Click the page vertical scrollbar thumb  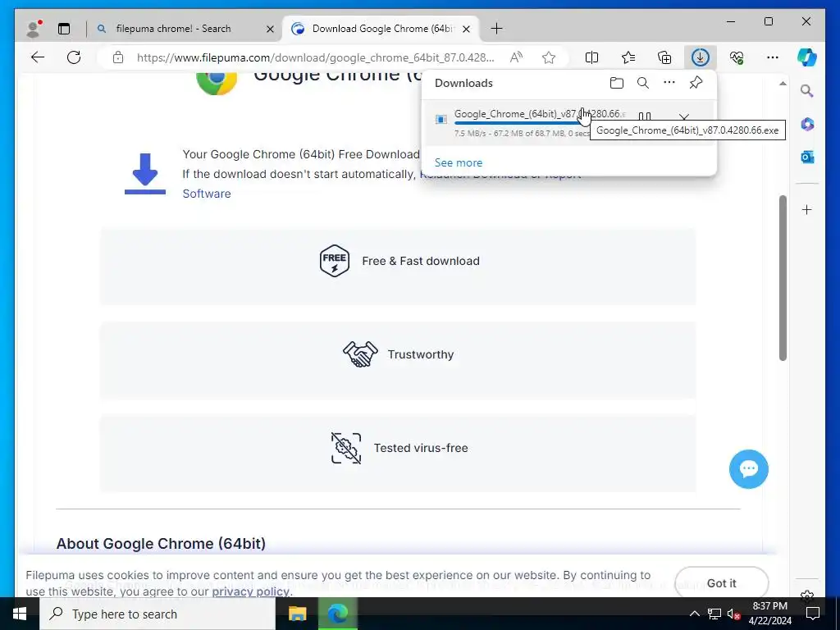point(783,278)
